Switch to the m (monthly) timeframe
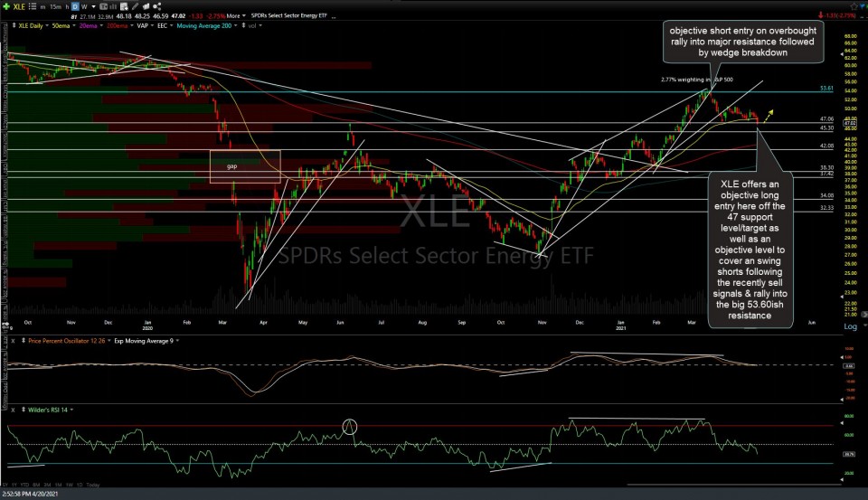Image resolution: width=868 pixels, height=500 pixels. (42, 6)
